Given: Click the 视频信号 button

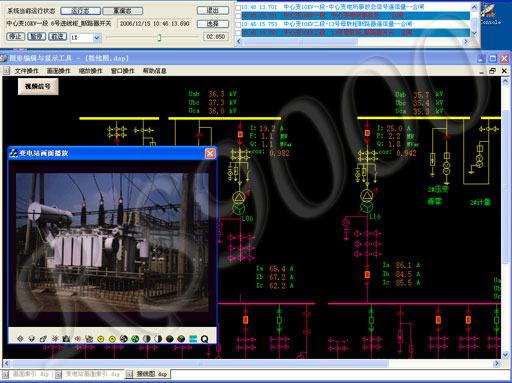Looking at the screenshot, I should pyautogui.click(x=38, y=86).
